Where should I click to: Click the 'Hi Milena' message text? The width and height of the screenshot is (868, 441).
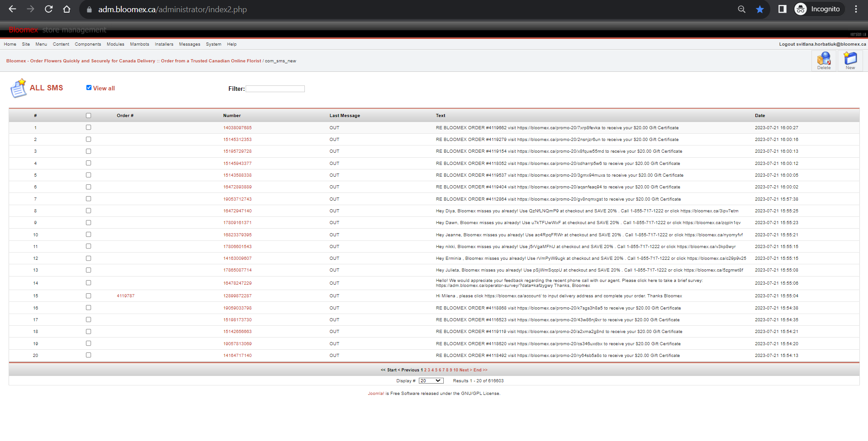point(559,296)
